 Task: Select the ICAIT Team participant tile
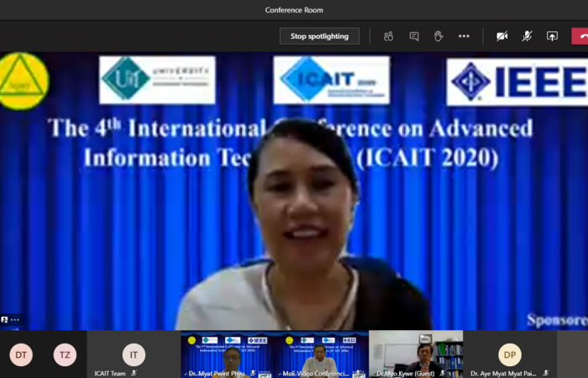tap(134, 354)
